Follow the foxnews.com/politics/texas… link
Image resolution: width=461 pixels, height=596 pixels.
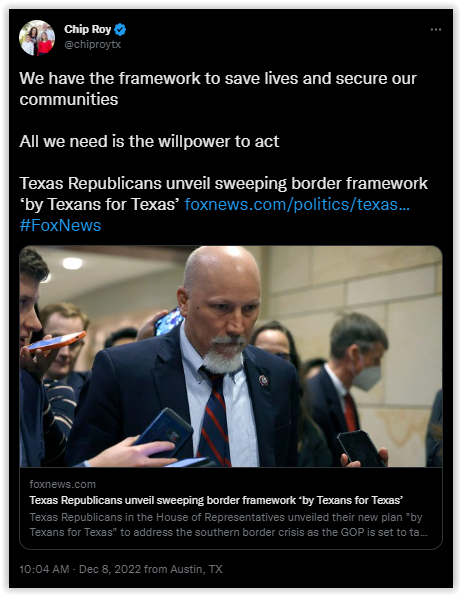(297, 204)
